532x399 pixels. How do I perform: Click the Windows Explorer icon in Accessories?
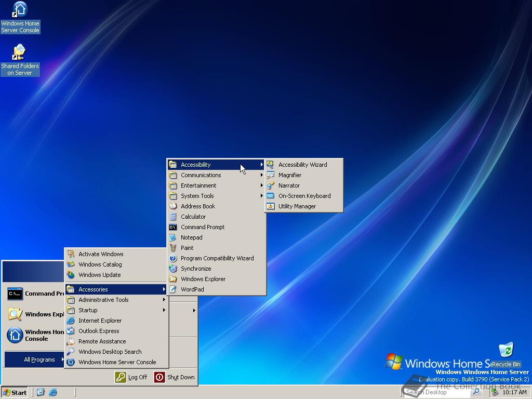(x=173, y=279)
